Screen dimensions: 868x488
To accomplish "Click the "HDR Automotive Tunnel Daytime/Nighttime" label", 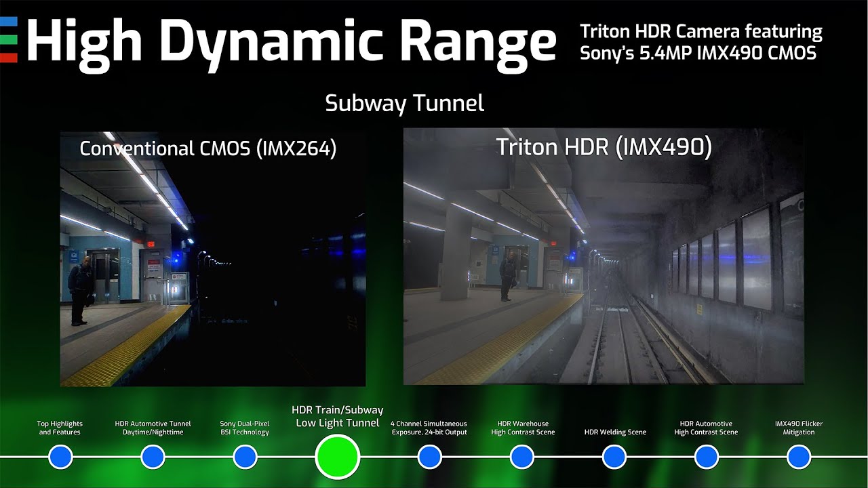I will pos(153,428).
